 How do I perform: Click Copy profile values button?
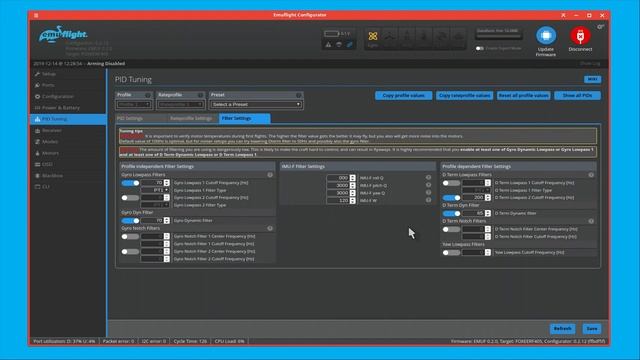click(403, 96)
